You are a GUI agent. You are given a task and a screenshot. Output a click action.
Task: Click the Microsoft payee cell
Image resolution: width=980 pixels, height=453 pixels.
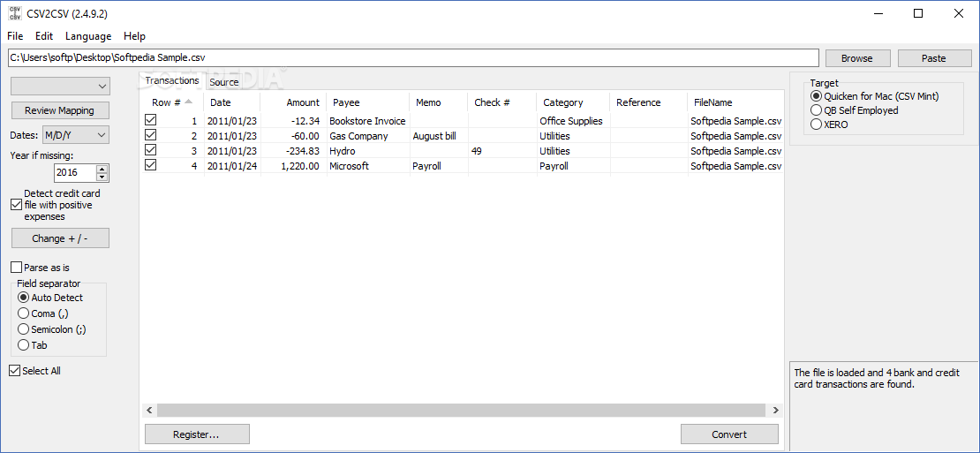pyautogui.click(x=367, y=166)
